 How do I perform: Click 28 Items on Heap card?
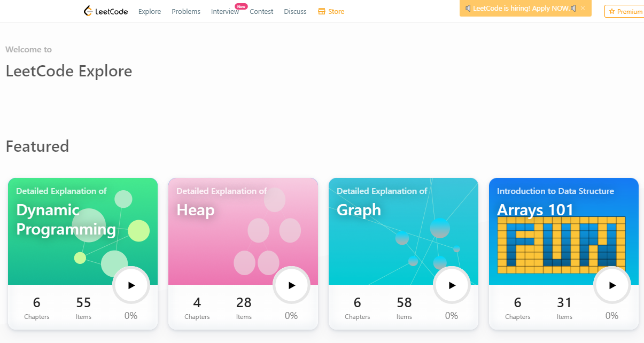(244, 308)
